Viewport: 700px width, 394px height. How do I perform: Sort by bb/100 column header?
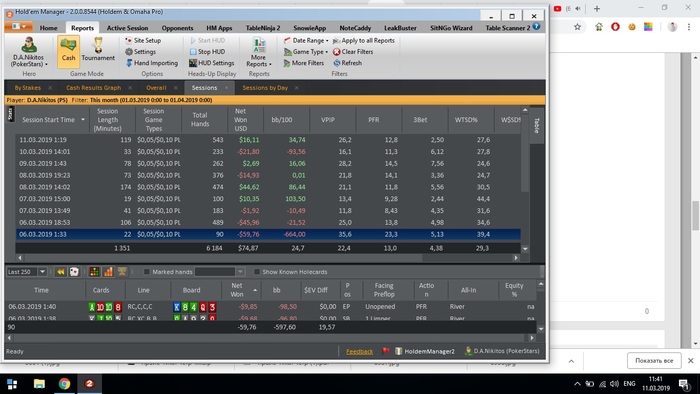[282, 120]
